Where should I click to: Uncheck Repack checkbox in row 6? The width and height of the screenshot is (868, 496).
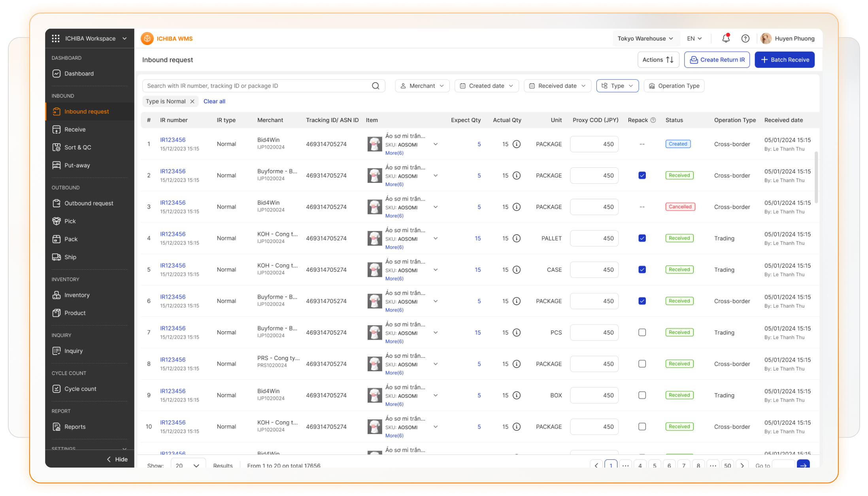[x=642, y=301]
